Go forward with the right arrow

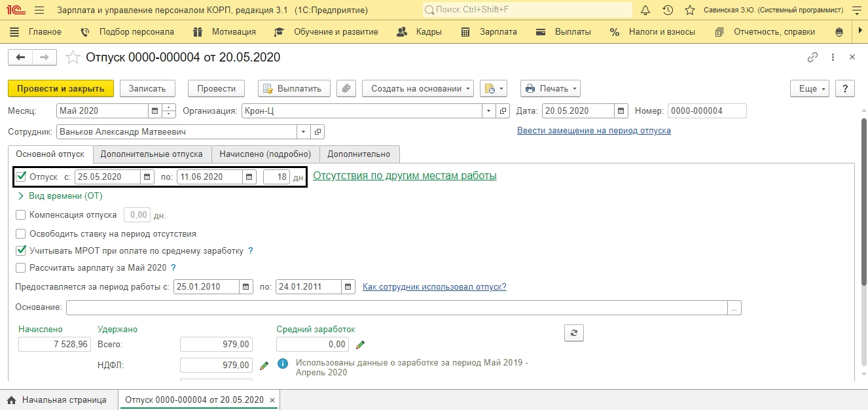[x=45, y=58]
